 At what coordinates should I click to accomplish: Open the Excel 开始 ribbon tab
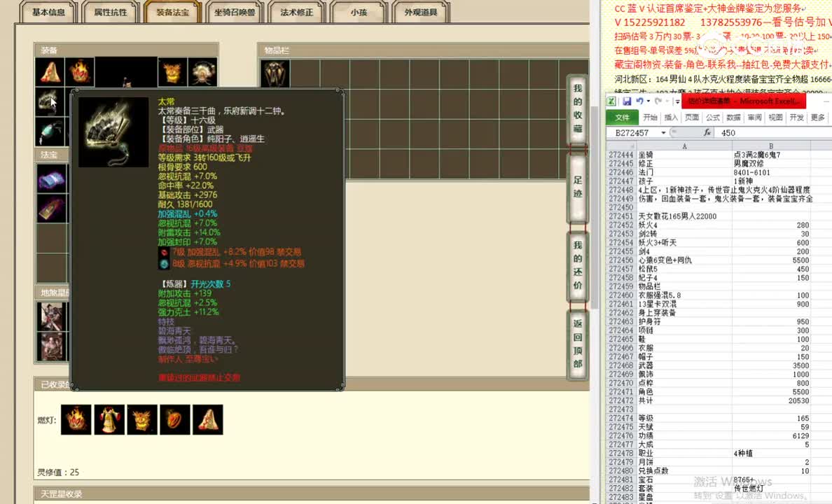[x=650, y=117]
